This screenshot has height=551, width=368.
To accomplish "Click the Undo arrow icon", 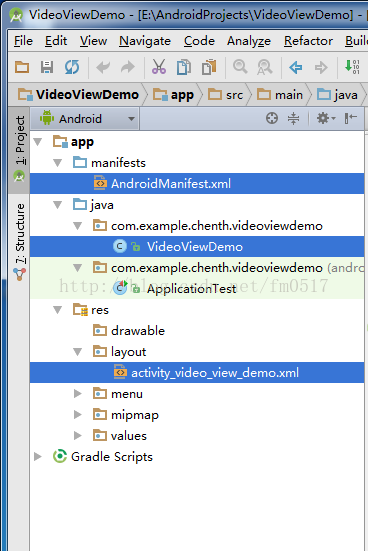I will (103, 67).
